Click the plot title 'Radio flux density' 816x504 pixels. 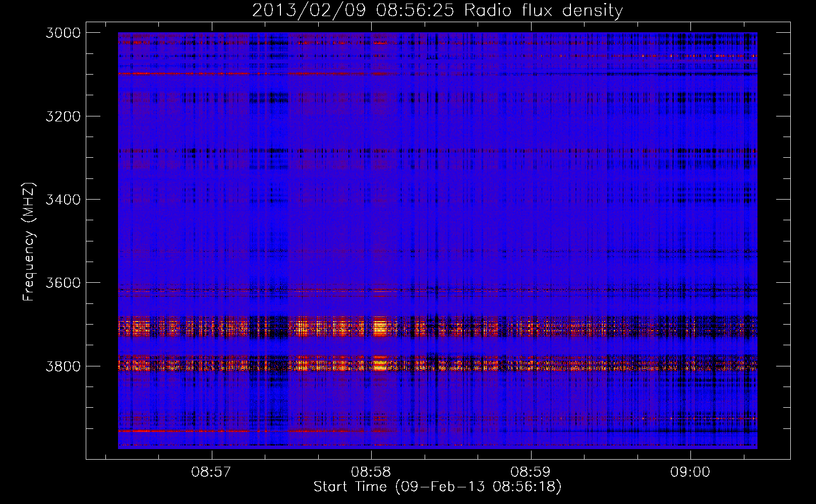[543, 10]
